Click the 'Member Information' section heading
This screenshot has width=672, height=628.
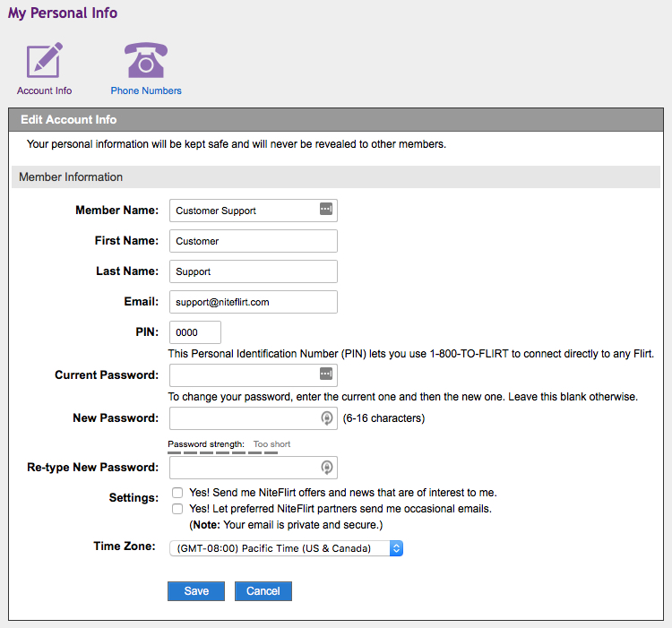(x=71, y=176)
